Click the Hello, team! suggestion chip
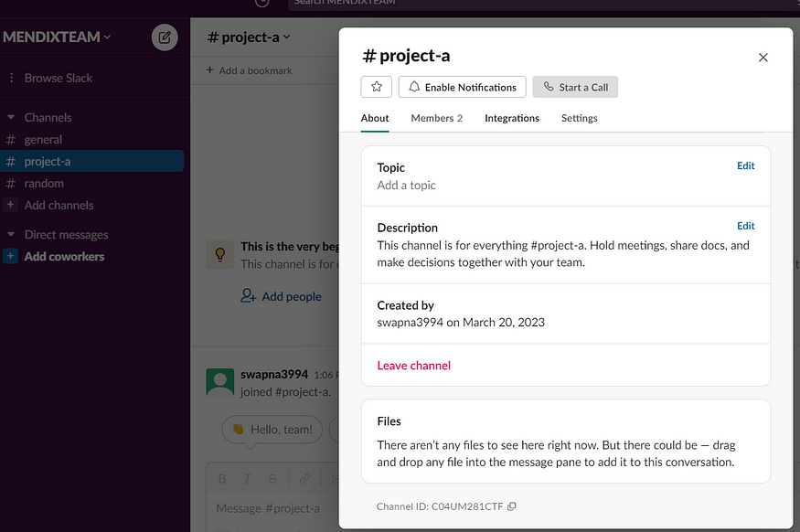This screenshot has height=532, width=800. 272,430
